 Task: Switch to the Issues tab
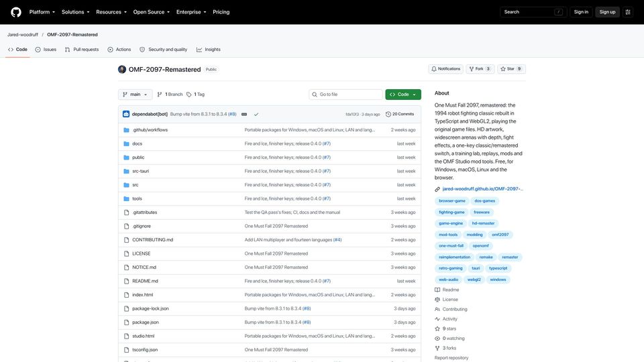[x=46, y=49]
